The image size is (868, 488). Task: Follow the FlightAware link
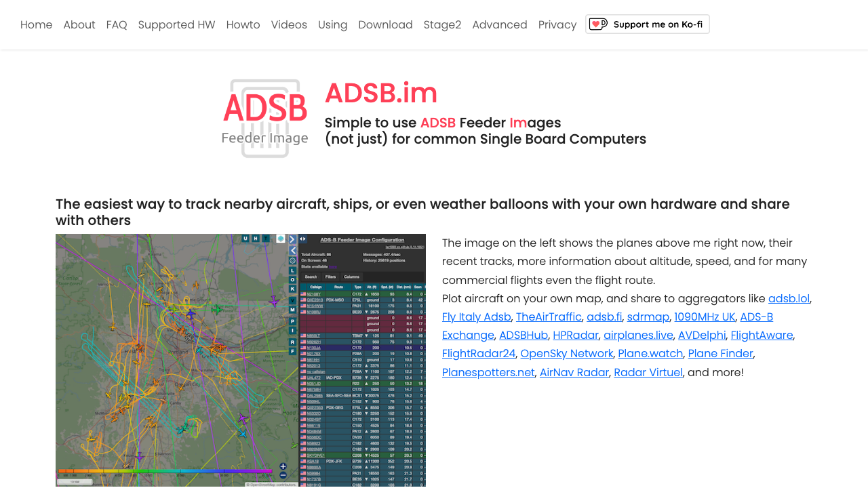762,335
